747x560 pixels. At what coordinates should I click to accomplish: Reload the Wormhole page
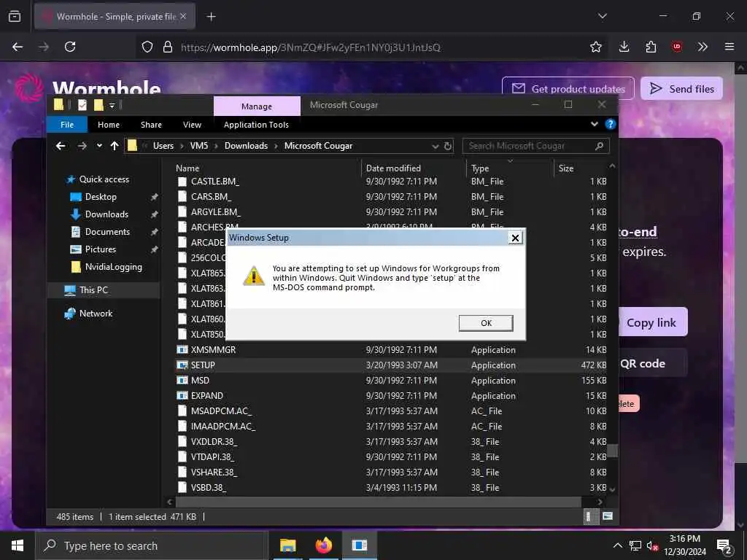click(x=70, y=47)
